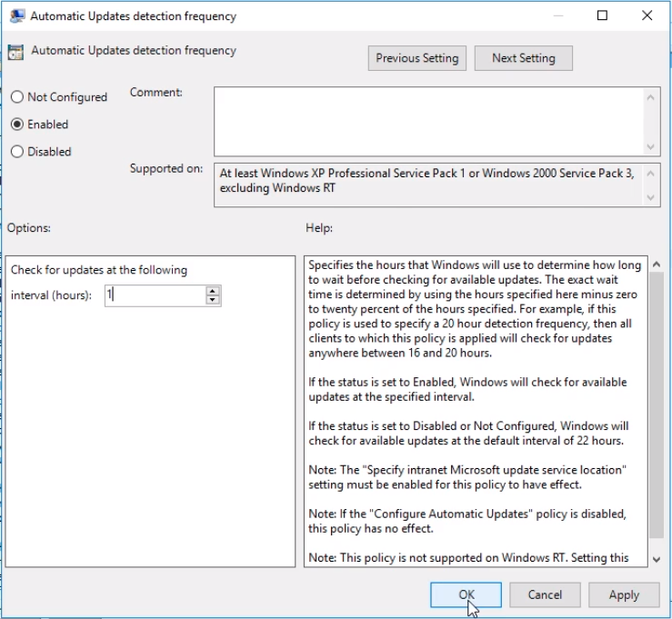Click the 'Help:' label
This screenshot has width=672, height=619.
coord(319,227)
